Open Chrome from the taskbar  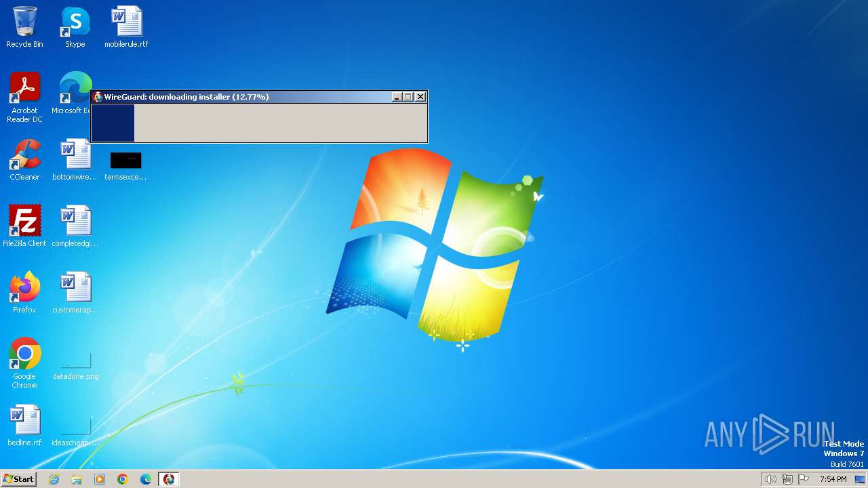(123, 479)
